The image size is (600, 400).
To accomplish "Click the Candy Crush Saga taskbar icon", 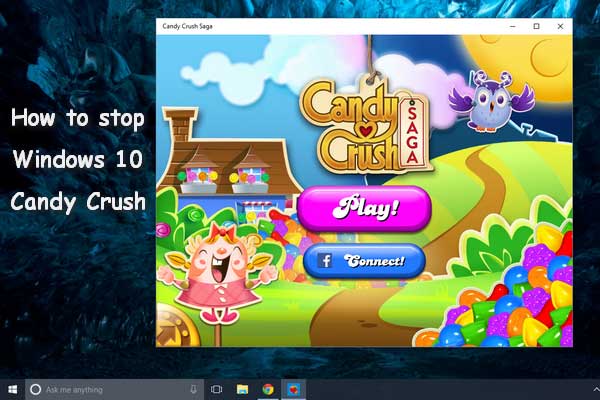I will point(294,390).
